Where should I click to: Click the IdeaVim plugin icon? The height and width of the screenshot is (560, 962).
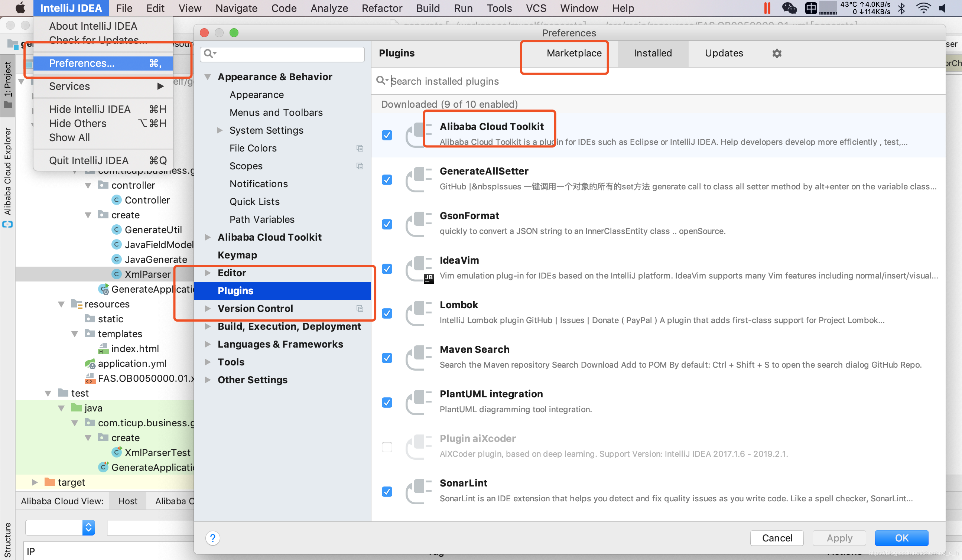419,269
